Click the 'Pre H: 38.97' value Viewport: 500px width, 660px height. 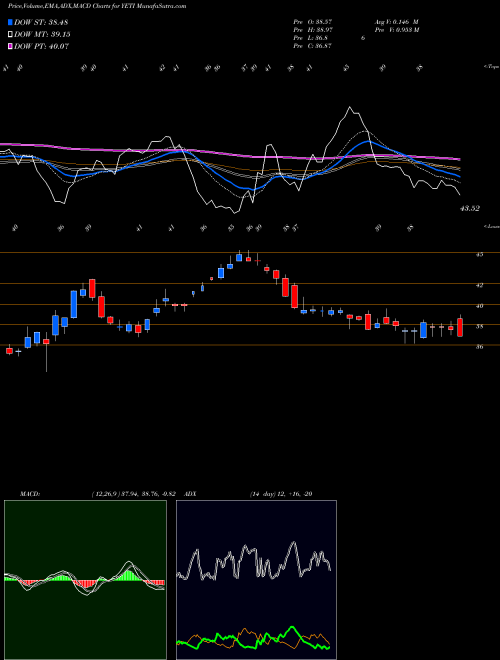[313, 30]
